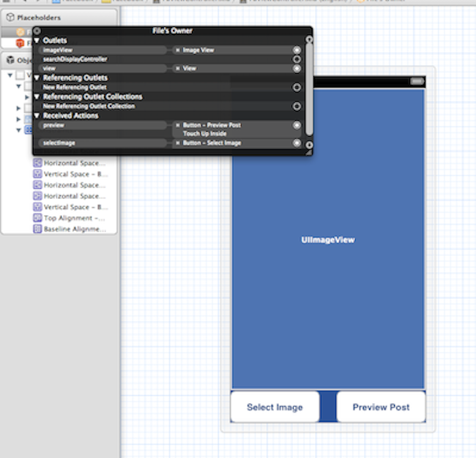Click the Select Image button on canvas
This screenshot has height=458, width=476.
(275, 407)
